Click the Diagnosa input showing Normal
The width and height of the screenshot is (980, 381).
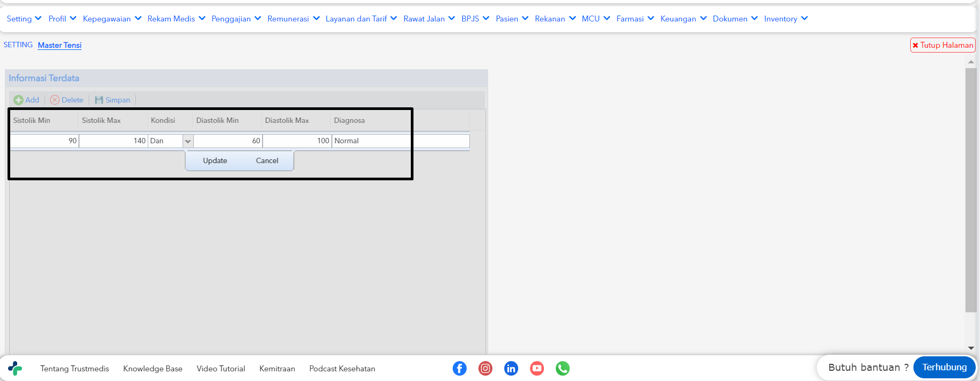pos(401,141)
